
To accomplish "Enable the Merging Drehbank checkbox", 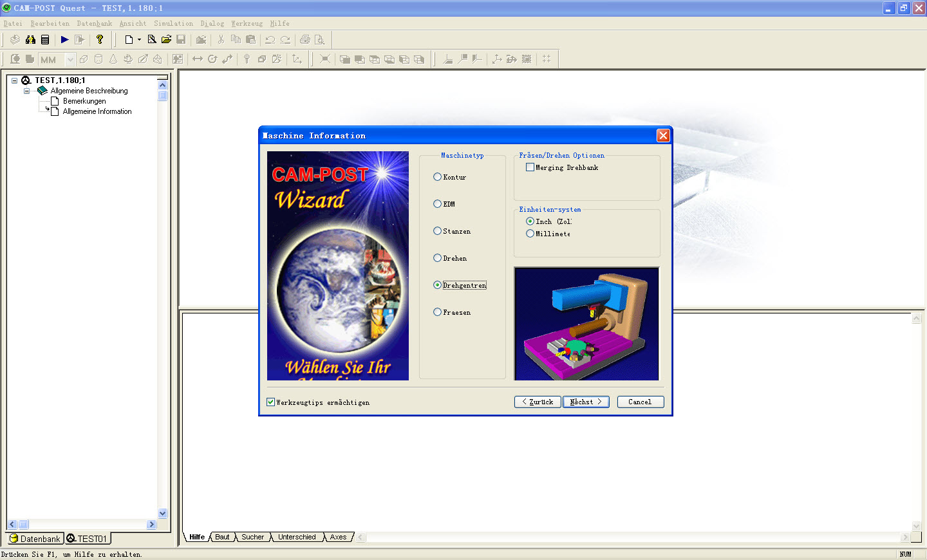I will [x=562, y=167].
